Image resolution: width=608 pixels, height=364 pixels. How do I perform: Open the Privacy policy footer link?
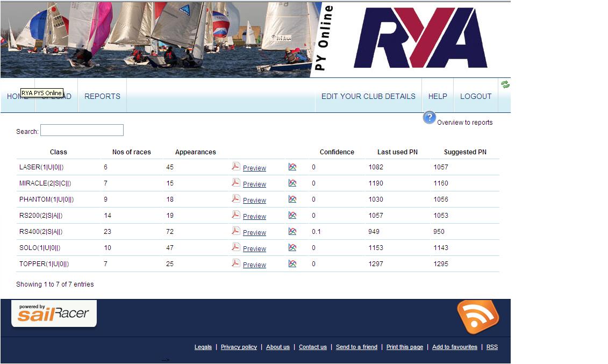239,347
